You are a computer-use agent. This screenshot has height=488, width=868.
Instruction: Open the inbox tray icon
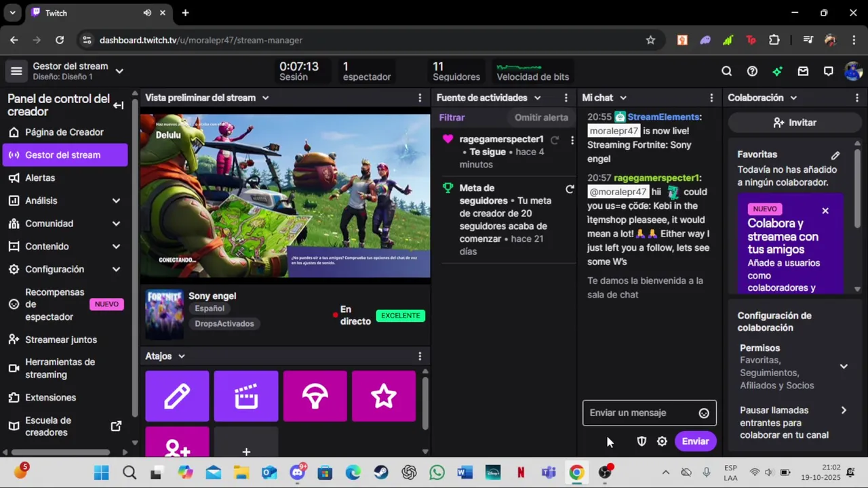point(803,71)
